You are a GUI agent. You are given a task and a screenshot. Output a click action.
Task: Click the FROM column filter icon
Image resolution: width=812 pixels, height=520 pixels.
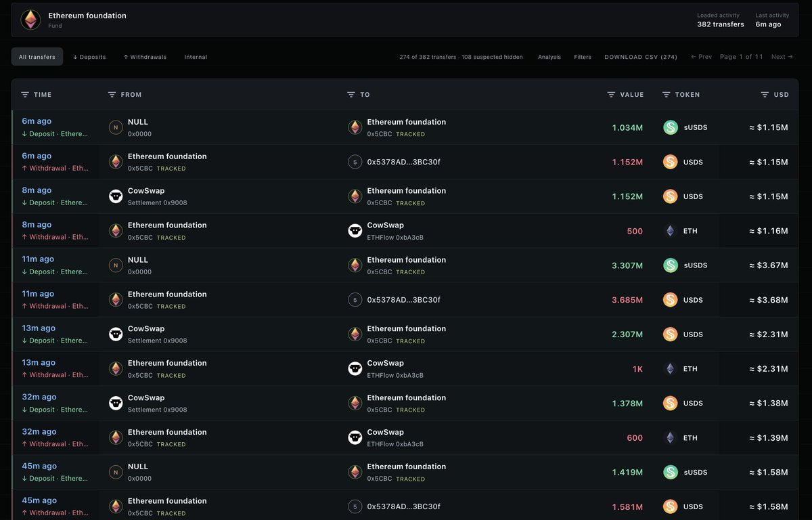click(x=112, y=95)
